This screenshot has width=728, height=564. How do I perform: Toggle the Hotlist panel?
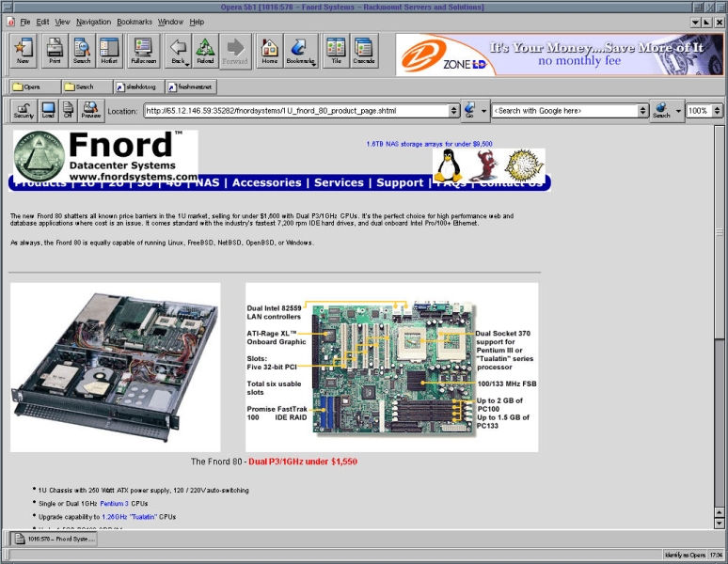[109, 51]
